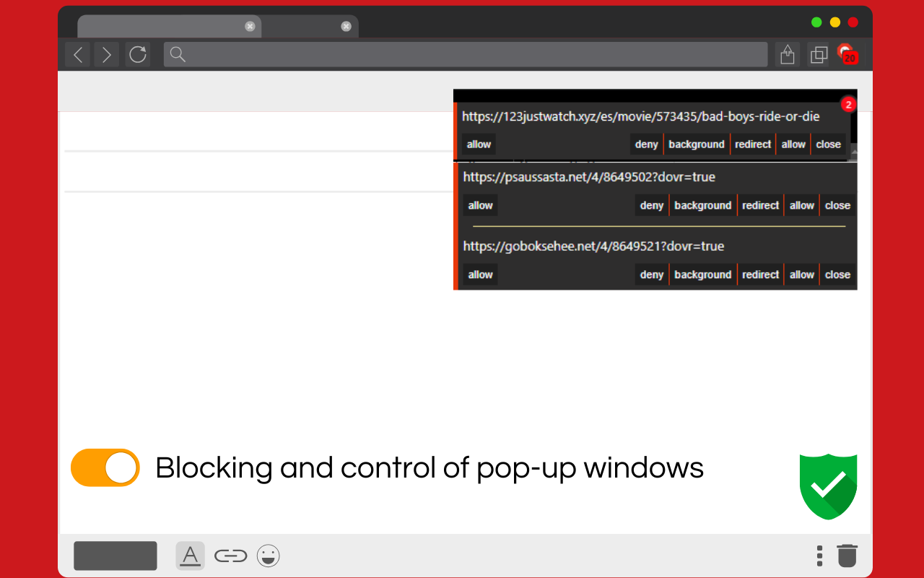The height and width of the screenshot is (578, 924).
Task: Select the first browser tab
Action: 166,27
